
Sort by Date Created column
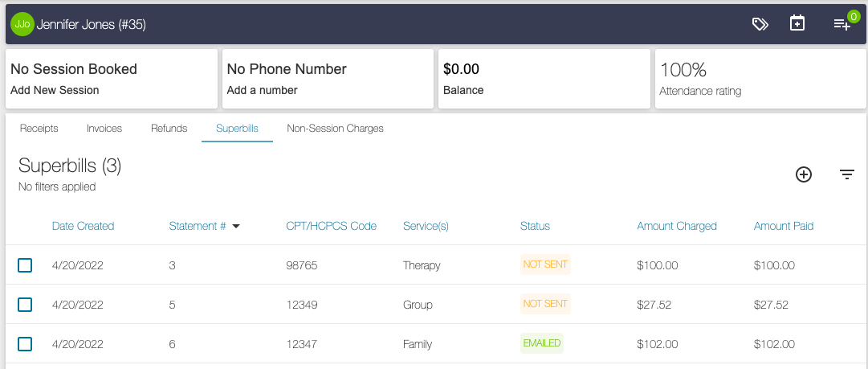[x=83, y=227]
